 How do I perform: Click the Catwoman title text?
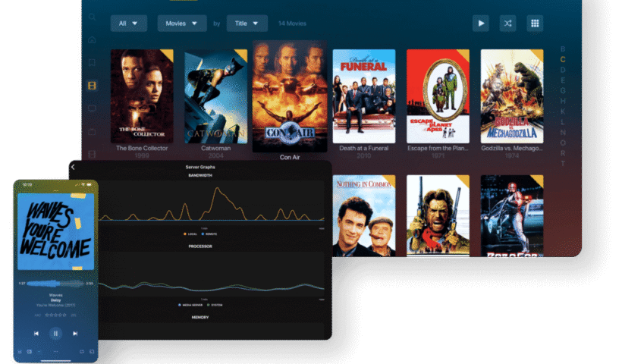pyautogui.click(x=215, y=148)
